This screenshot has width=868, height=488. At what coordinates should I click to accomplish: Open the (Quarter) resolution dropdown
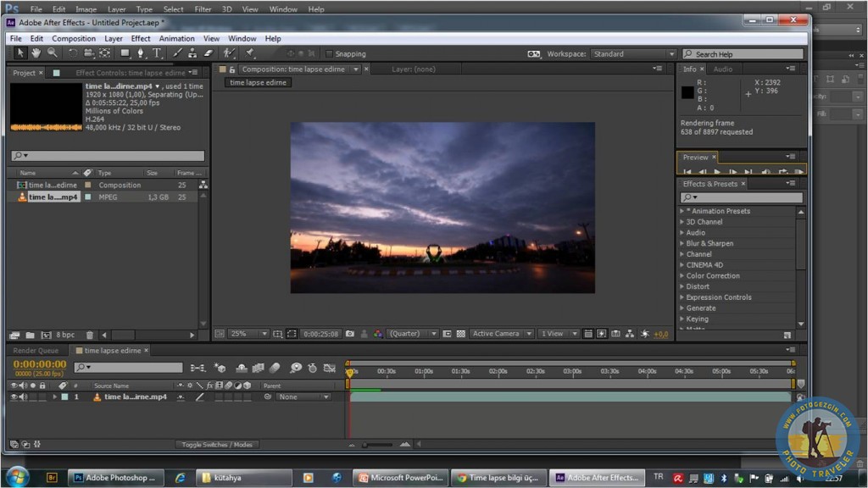click(x=413, y=334)
